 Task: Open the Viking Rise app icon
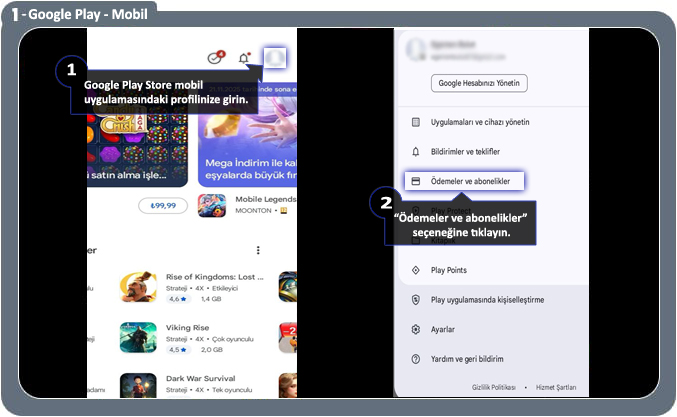click(x=137, y=338)
